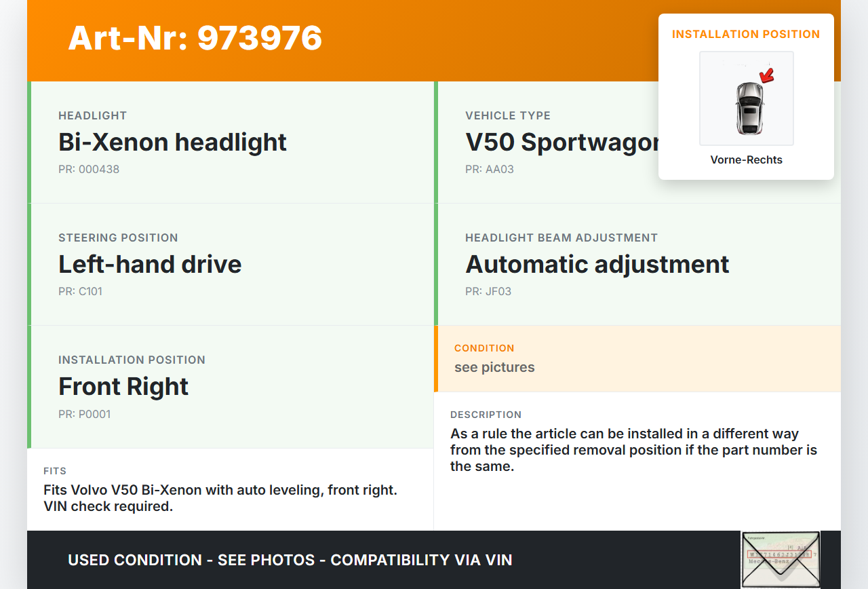Click the article installation description paragraph
The height and width of the screenshot is (589, 868).
point(634,450)
